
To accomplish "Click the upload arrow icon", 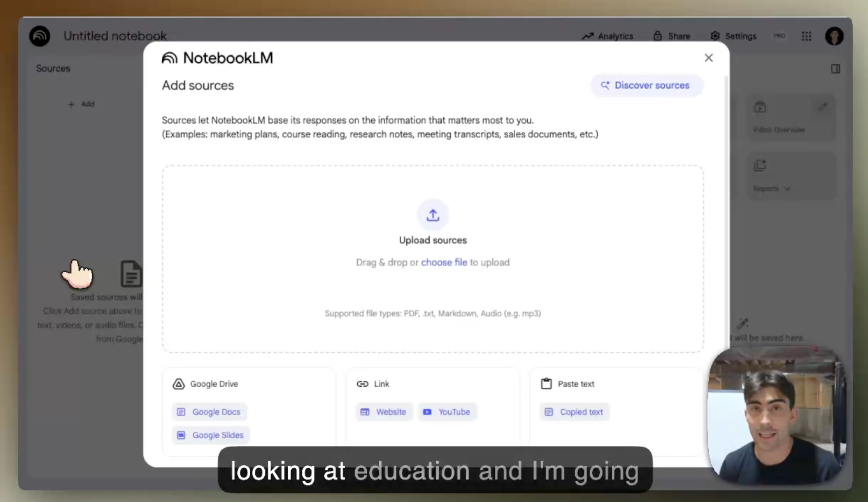I will [x=433, y=215].
